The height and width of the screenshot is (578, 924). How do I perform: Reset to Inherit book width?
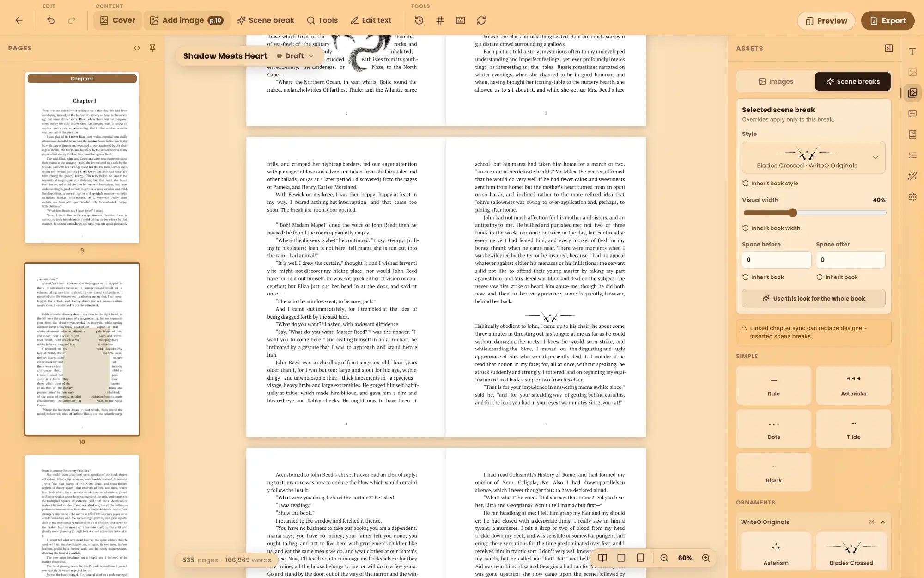pyautogui.click(x=771, y=228)
